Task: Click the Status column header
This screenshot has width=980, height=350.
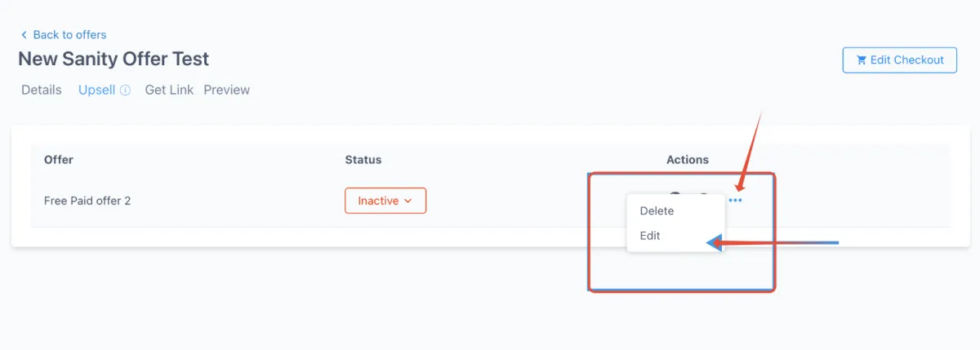Action: [x=363, y=160]
